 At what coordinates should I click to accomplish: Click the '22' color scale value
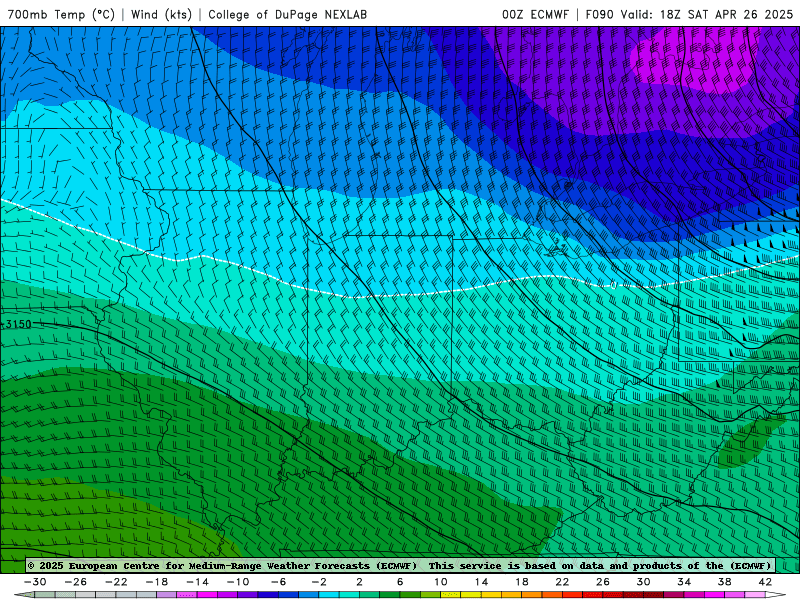click(x=562, y=582)
